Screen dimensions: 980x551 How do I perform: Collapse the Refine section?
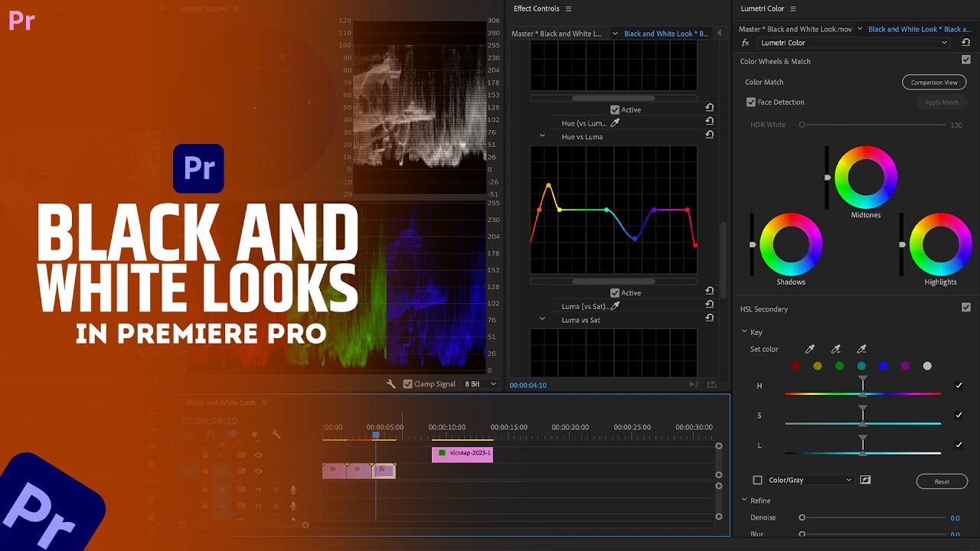point(744,500)
